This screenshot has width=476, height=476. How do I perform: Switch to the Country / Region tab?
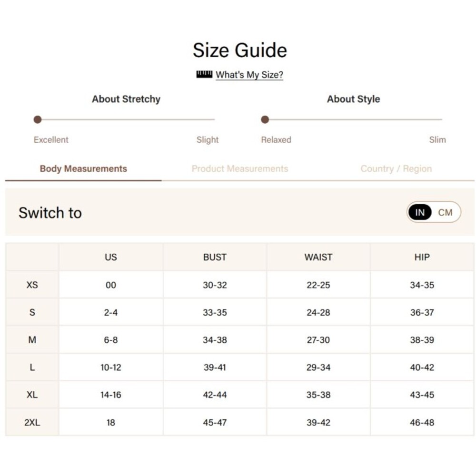(396, 169)
